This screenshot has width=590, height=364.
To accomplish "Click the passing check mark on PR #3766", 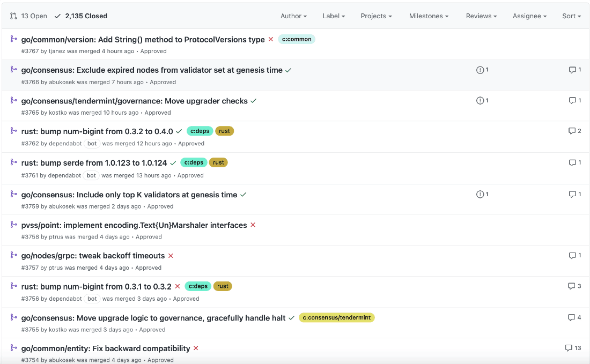I will pos(288,70).
